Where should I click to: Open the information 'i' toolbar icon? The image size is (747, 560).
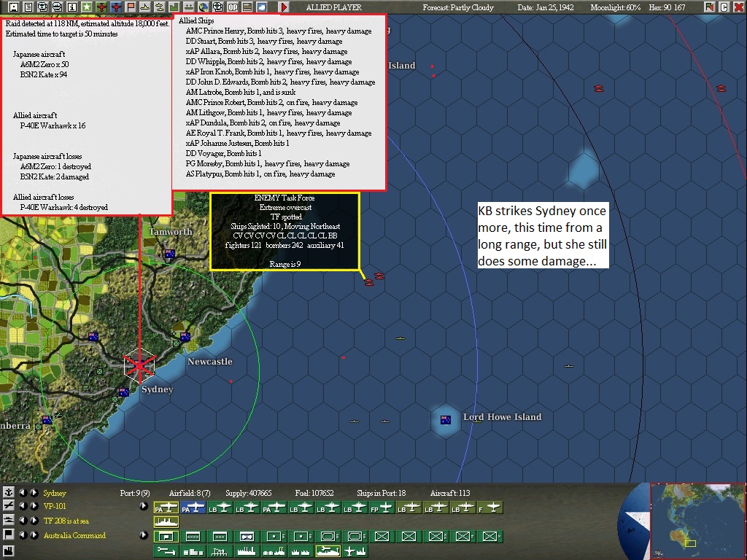tap(72, 7)
